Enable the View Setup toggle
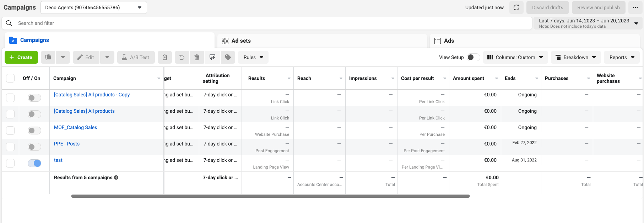This screenshot has height=223, width=644. coord(473,57)
